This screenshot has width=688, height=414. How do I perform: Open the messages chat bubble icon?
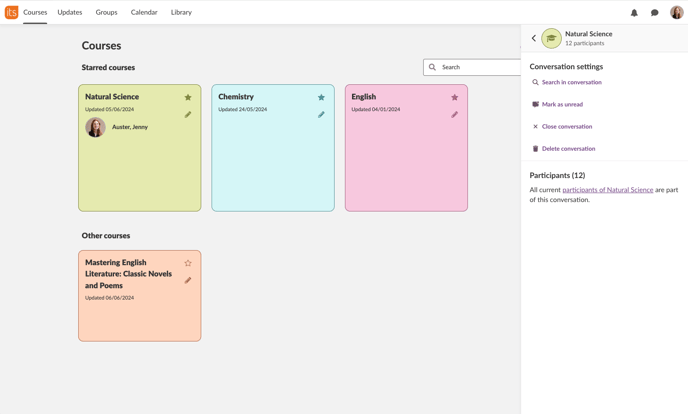click(655, 13)
